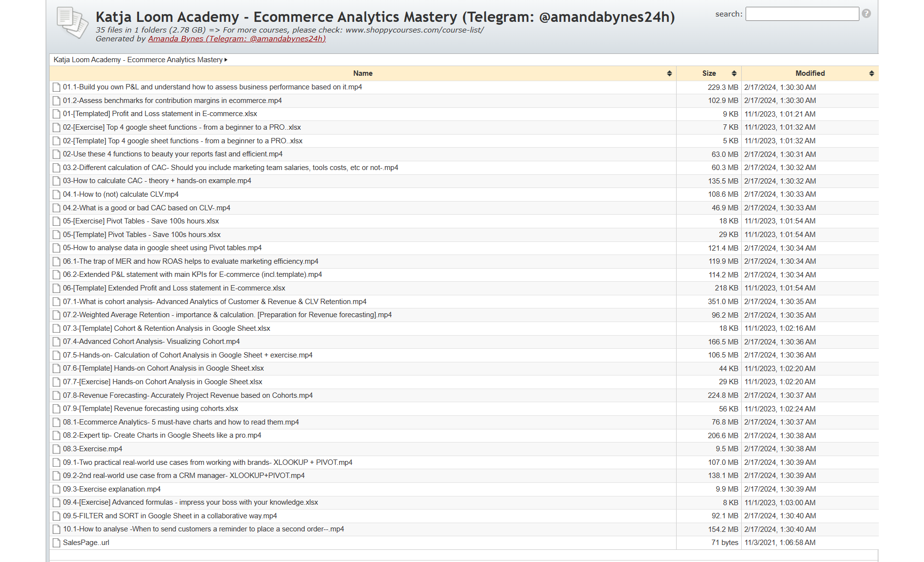This screenshot has width=924, height=562.
Task: Open 05-[Exercise] Pivot Tables xlsx file
Action: [141, 221]
